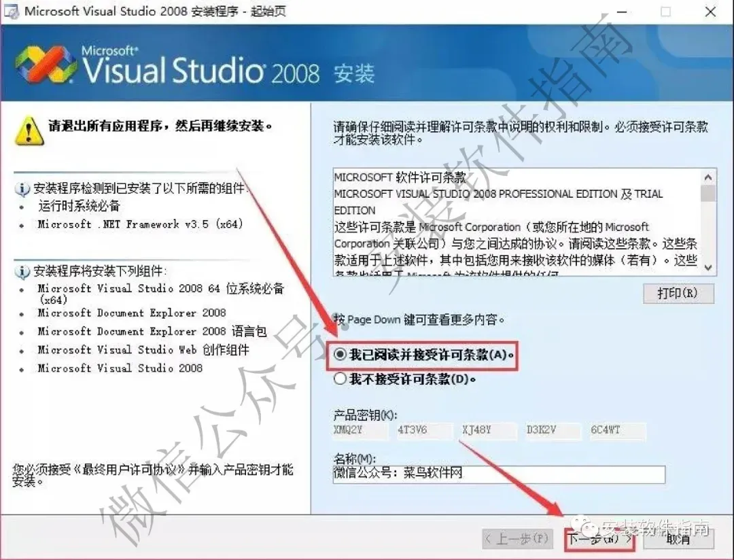734x560 pixels.
Task: Click product key box D3K2V
Action: click(553, 430)
